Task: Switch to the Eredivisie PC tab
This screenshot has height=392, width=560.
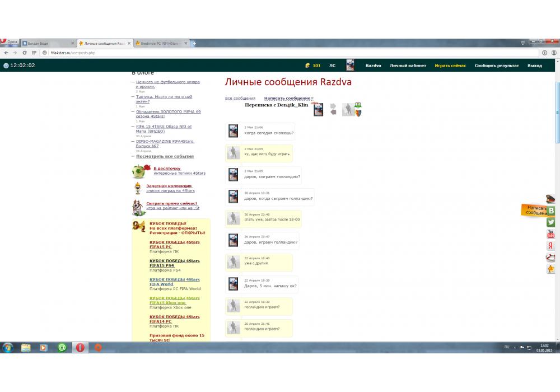Action: 160,43
